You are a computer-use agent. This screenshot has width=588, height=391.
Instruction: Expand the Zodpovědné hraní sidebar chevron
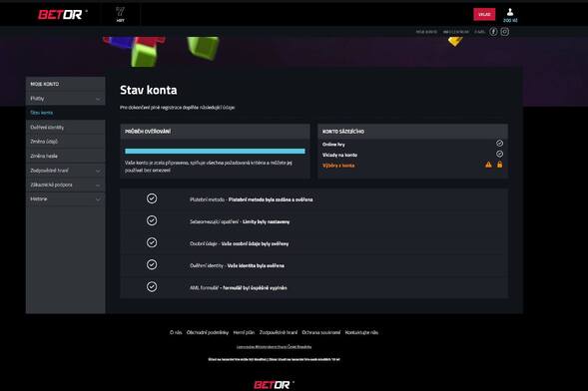pyautogui.click(x=98, y=171)
